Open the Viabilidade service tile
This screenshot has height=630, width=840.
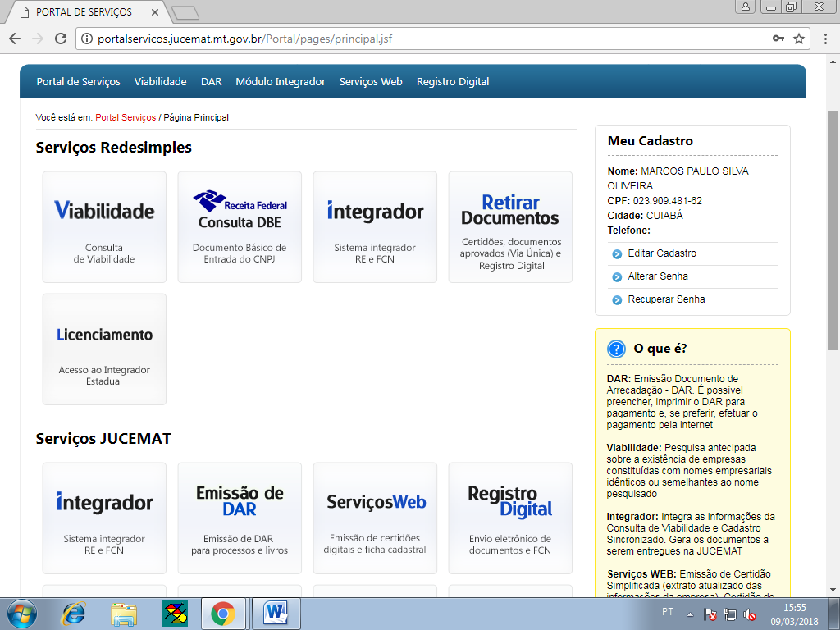[x=104, y=227]
